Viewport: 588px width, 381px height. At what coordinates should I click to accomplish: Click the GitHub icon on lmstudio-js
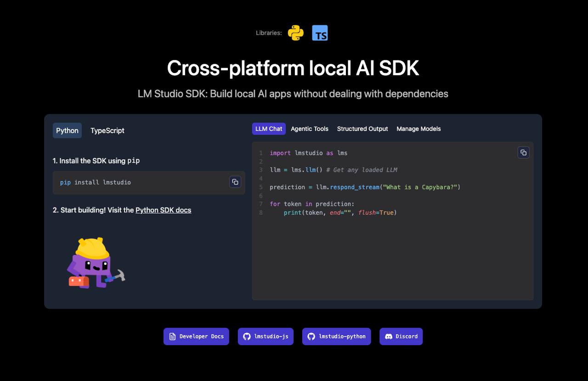pos(247,336)
